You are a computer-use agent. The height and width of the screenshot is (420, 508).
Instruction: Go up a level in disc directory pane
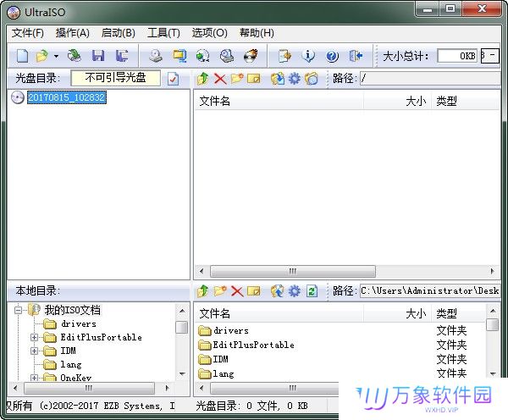(203, 79)
